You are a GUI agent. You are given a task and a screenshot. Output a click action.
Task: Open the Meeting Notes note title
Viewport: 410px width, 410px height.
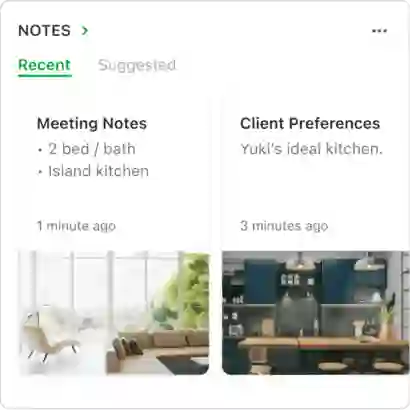[92, 124]
